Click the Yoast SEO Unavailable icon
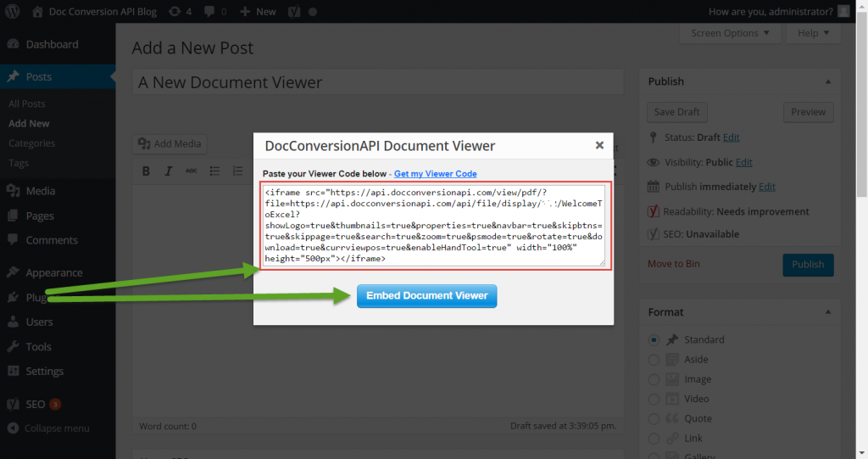This screenshot has height=459, width=868. pos(654,234)
